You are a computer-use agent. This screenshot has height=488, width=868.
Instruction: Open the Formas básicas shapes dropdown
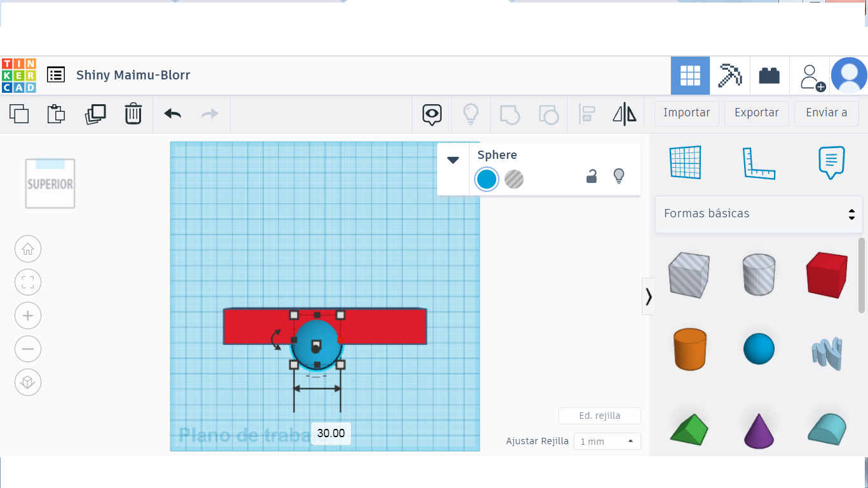pos(759,214)
